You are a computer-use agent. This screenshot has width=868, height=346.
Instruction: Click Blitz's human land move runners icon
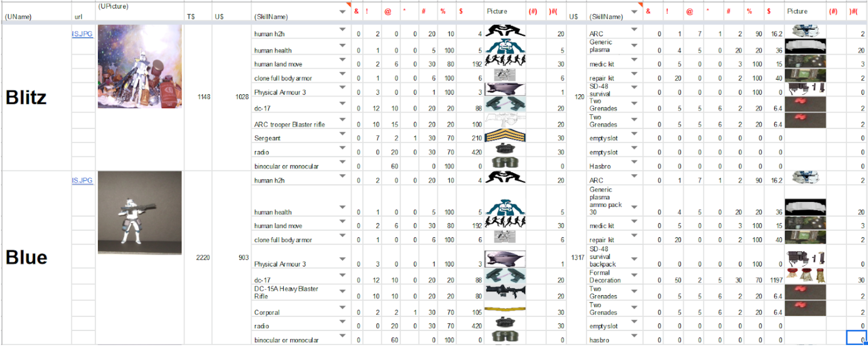pos(505,61)
